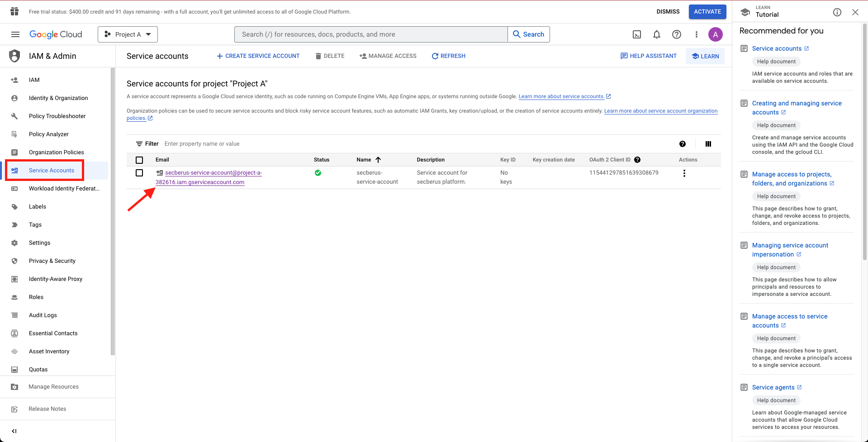The height and width of the screenshot is (442, 868).
Task: Click the IAM & Admin shield icon
Action: pyautogui.click(x=14, y=56)
